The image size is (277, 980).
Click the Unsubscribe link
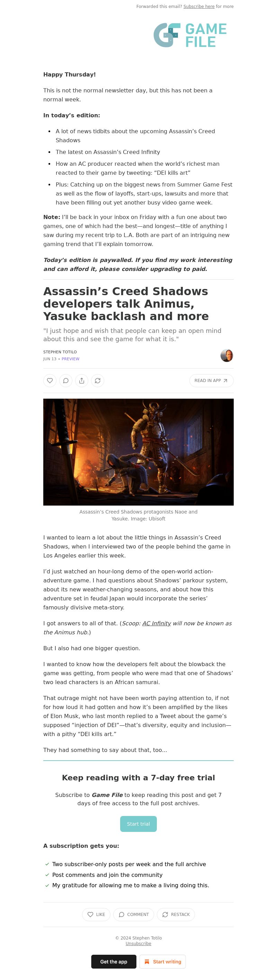(138, 943)
